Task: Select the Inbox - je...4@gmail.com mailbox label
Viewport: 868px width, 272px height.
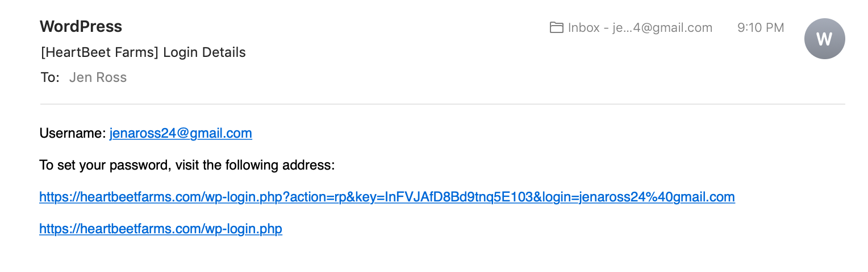Action: [x=640, y=27]
